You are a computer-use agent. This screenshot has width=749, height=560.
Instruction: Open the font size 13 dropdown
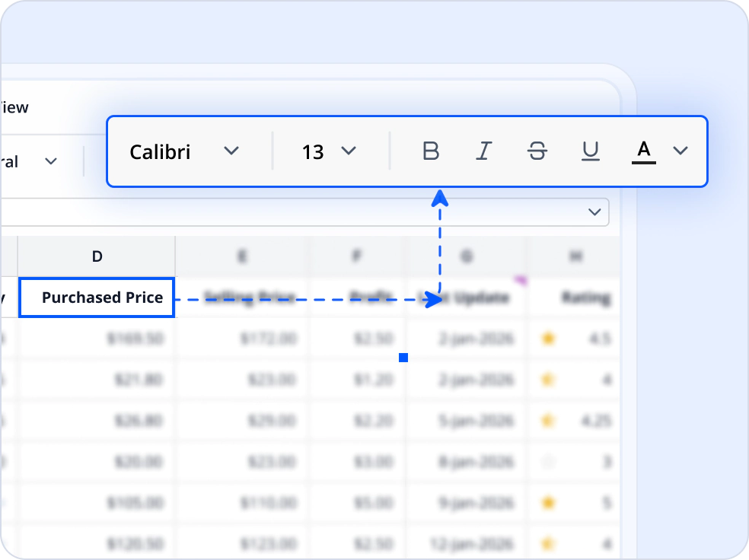329,152
